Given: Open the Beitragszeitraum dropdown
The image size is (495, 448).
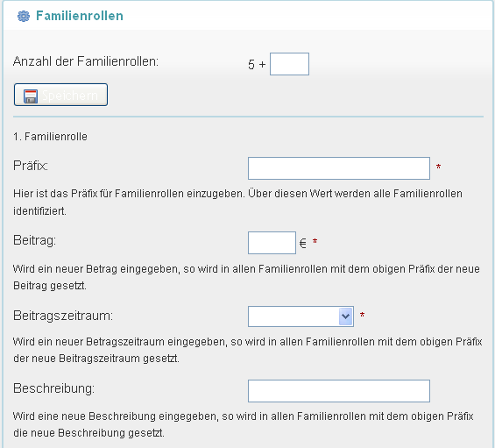Looking at the screenshot, I should coord(301,316).
